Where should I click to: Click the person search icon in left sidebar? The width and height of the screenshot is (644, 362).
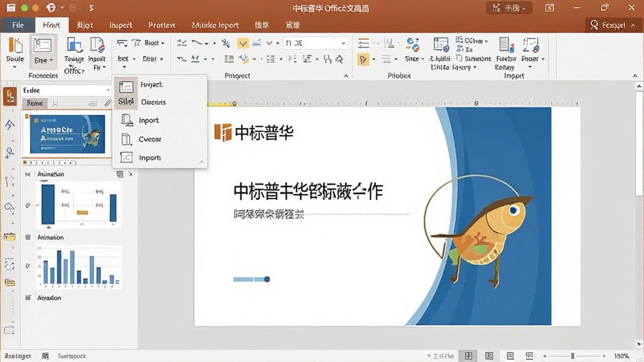tap(9, 153)
